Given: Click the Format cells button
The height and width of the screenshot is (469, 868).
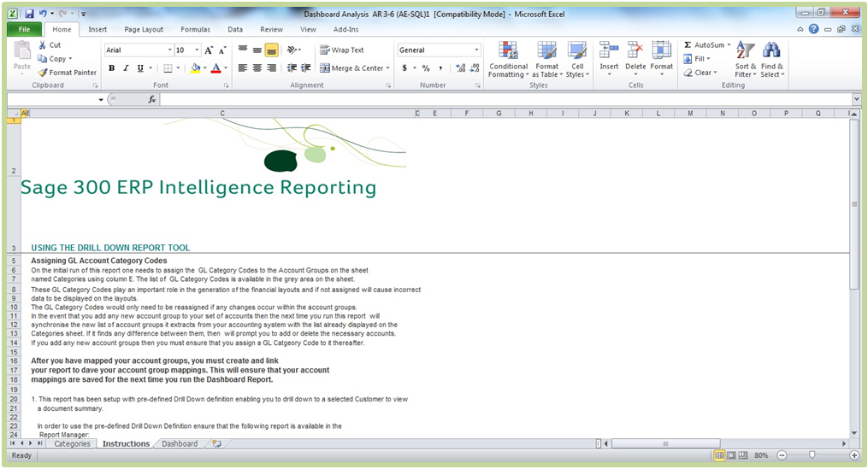Looking at the screenshot, I should (662, 59).
